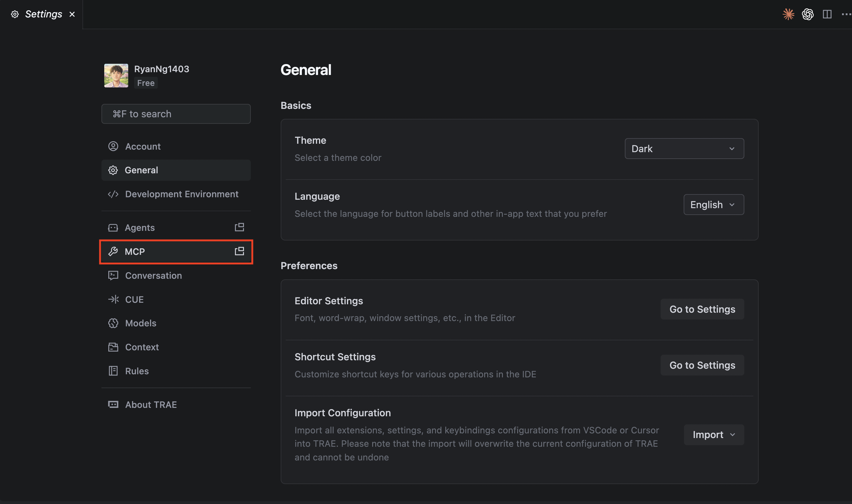Open the Context settings section

pyautogui.click(x=142, y=347)
